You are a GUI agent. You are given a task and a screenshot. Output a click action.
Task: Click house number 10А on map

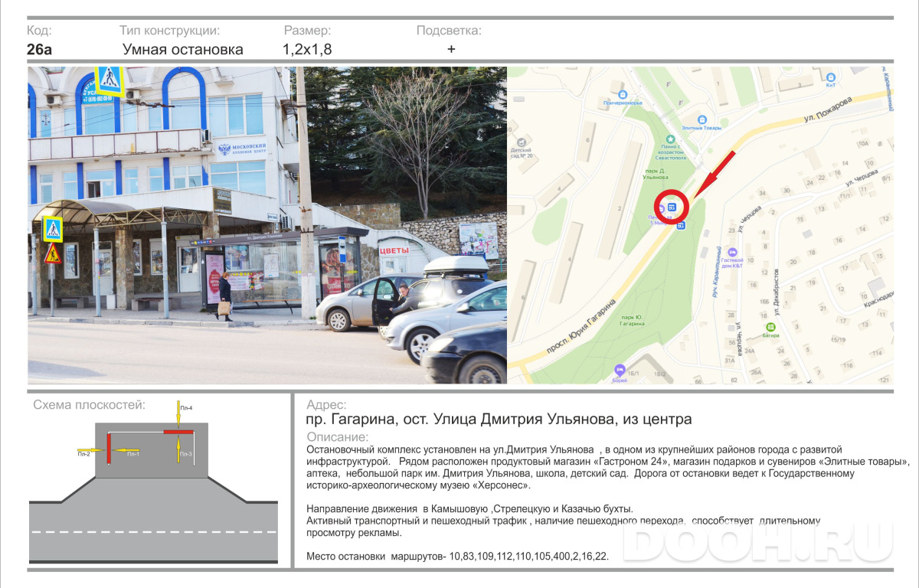(862, 143)
